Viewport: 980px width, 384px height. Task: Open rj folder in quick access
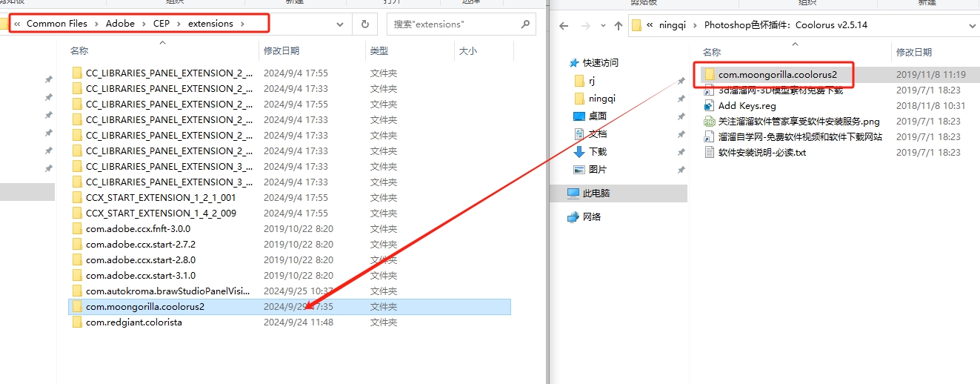coord(592,81)
